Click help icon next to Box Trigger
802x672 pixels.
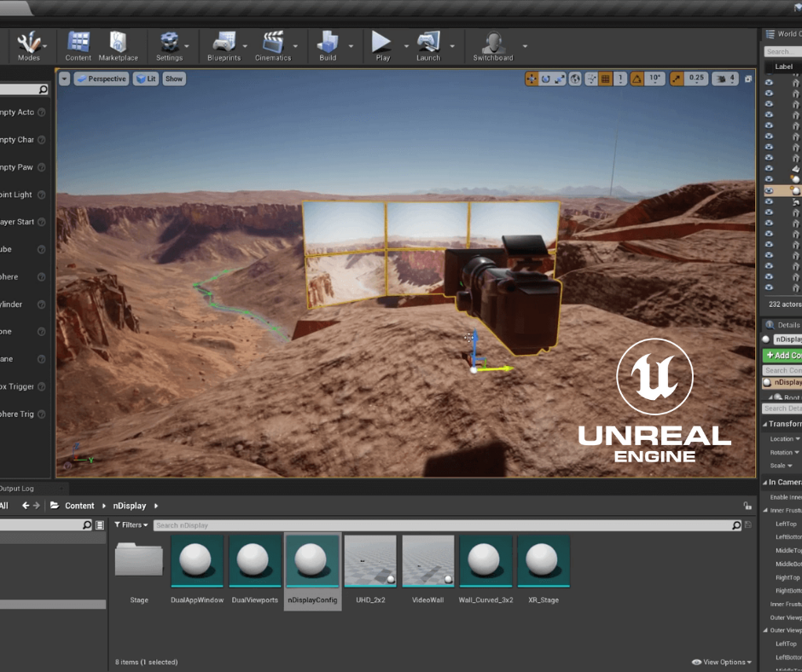[42, 386]
